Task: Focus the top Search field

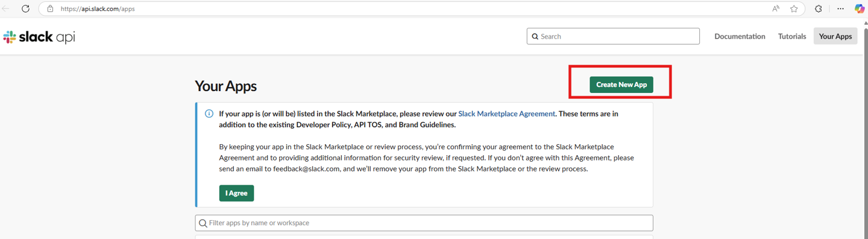Action: point(613,36)
